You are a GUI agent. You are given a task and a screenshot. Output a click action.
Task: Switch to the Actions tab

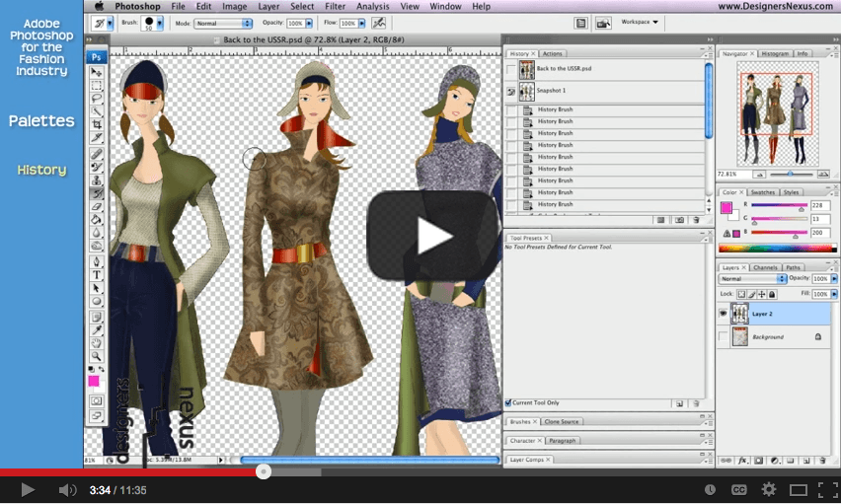(552, 53)
